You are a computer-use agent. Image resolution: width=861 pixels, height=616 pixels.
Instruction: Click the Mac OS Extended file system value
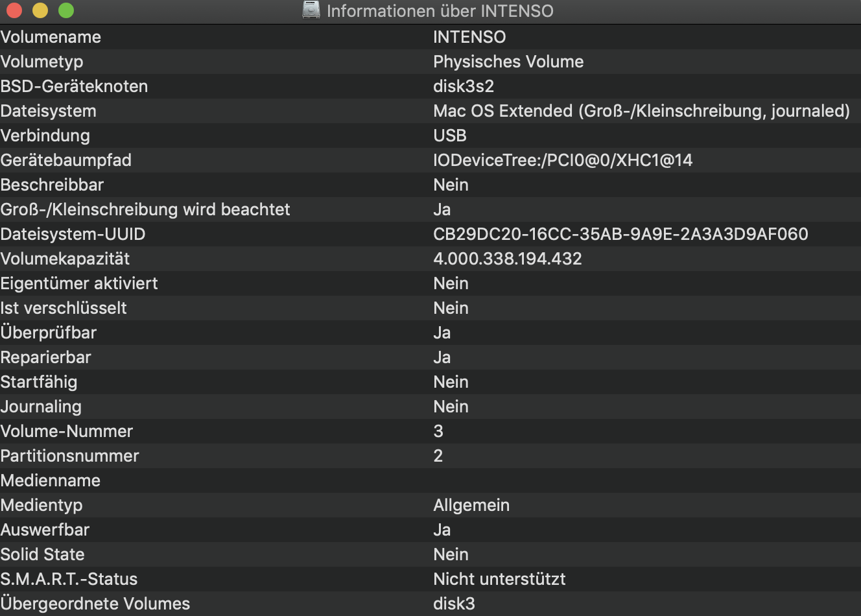pos(641,111)
